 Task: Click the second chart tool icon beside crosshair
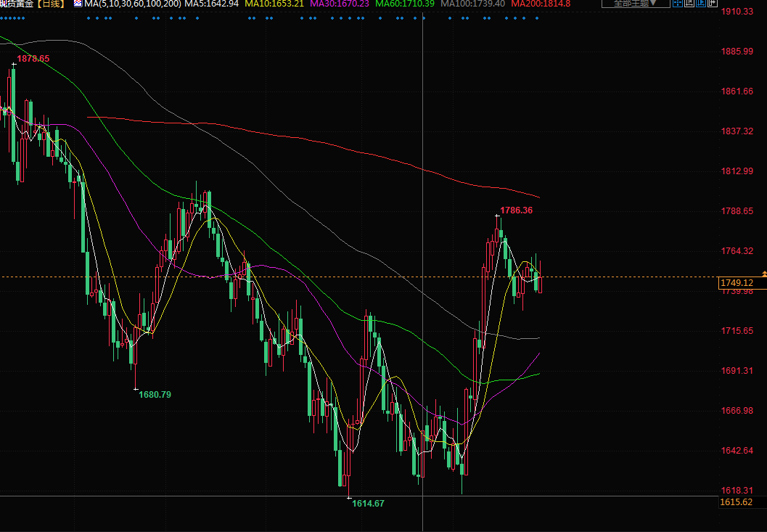[x=689, y=4]
